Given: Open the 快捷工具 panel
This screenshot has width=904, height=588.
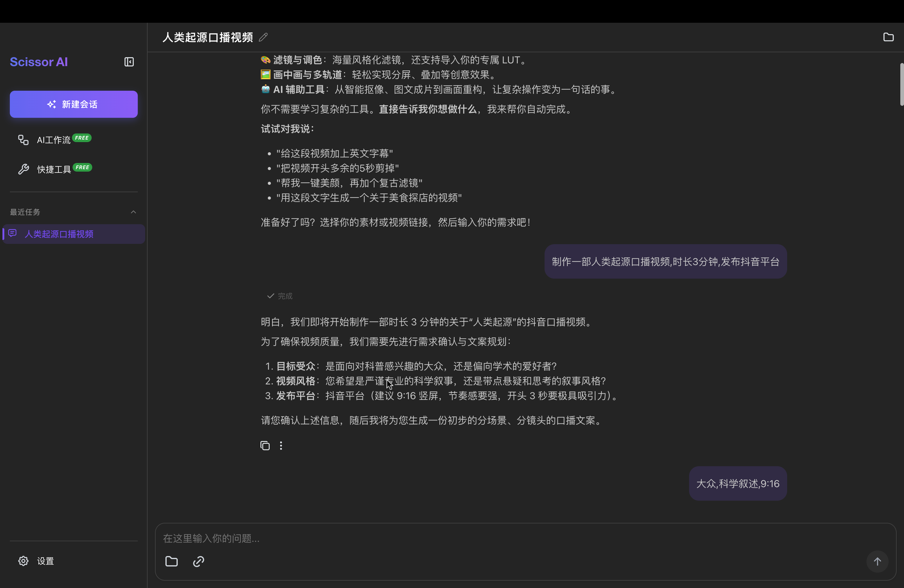Looking at the screenshot, I should [54, 169].
